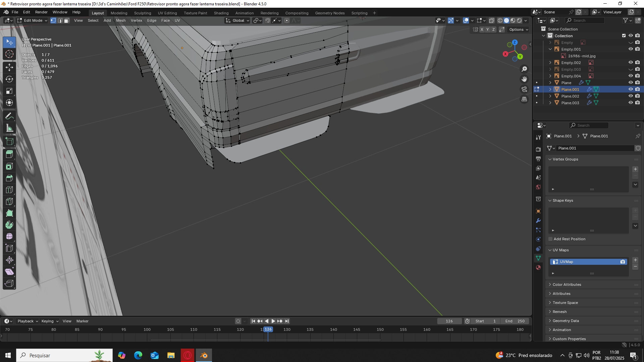Open File Explorer from the taskbar
The image size is (644, 362).
tap(171, 355)
